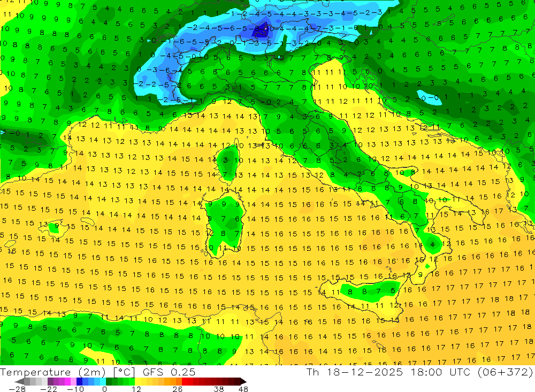This screenshot has height=392, width=535.
Task: Click the '12' legend scale label
Action: coord(136,389)
